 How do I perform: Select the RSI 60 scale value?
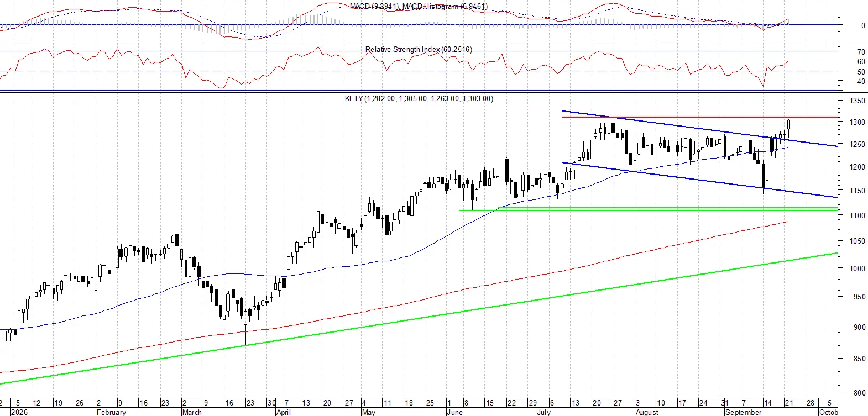coord(861,62)
